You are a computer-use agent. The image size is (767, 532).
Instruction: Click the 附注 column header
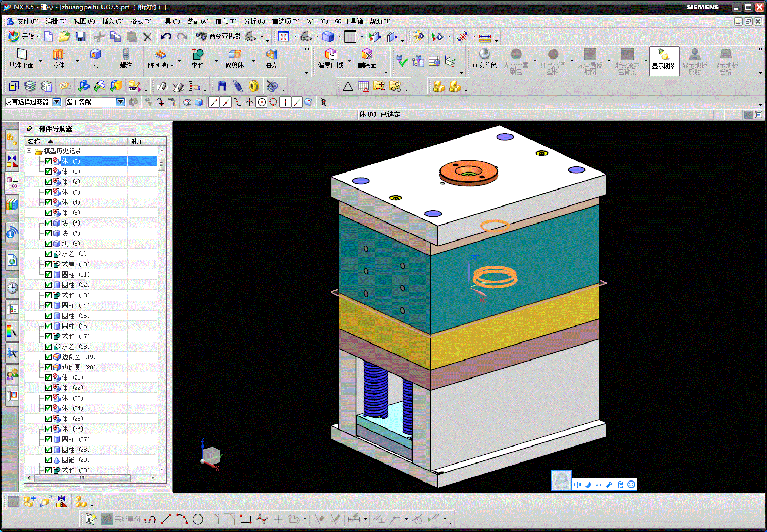(147, 141)
